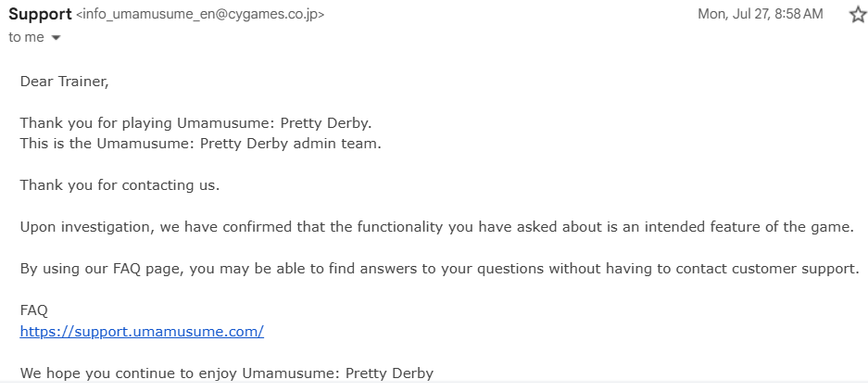Click the 'Thank you for contacting us.' line
Screen dimensions: 868x392
tap(120, 185)
